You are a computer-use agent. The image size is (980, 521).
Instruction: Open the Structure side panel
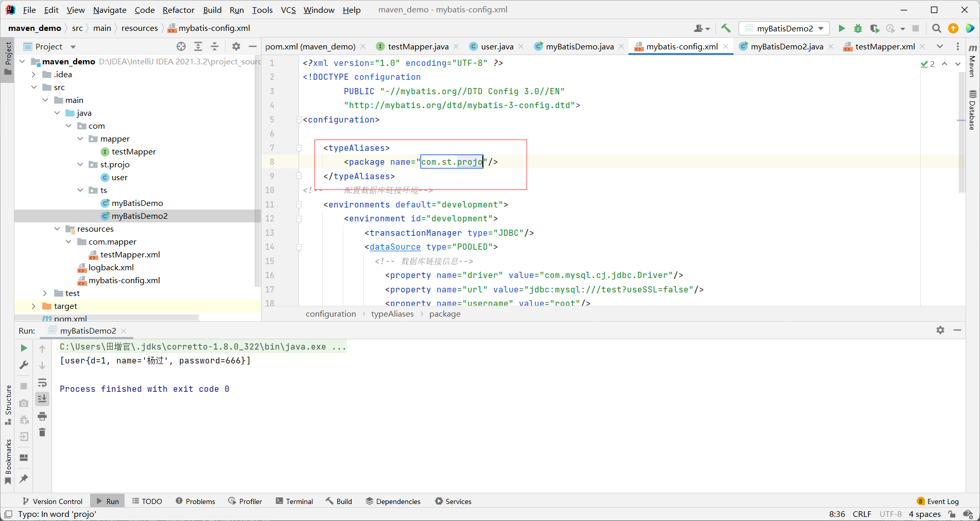[x=8, y=405]
